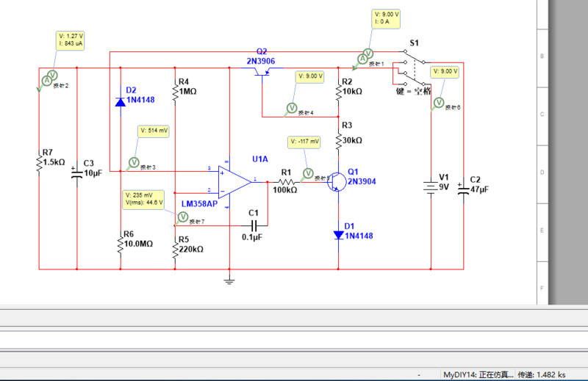
Task: Select the Q1 2N3904 transistor symbol
Action: (x=334, y=181)
